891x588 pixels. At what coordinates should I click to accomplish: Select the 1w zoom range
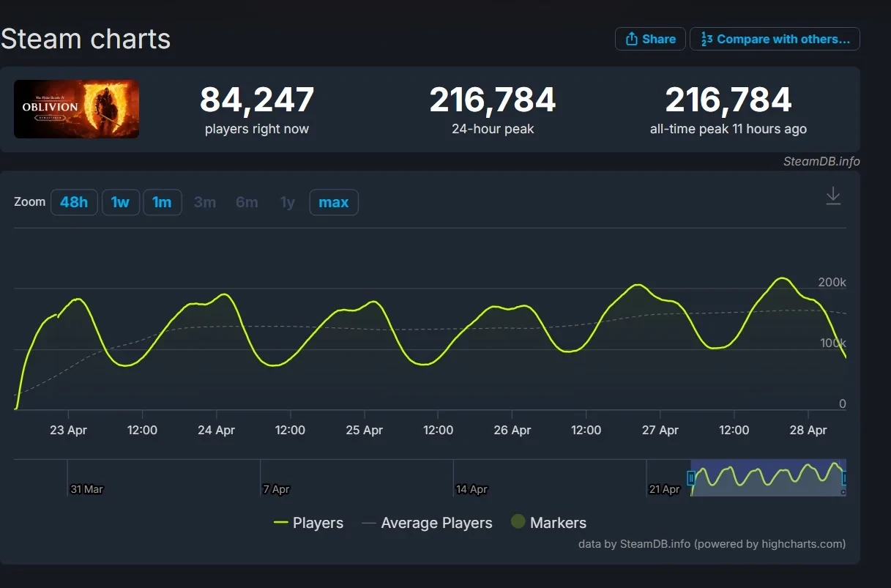(x=120, y=202)
